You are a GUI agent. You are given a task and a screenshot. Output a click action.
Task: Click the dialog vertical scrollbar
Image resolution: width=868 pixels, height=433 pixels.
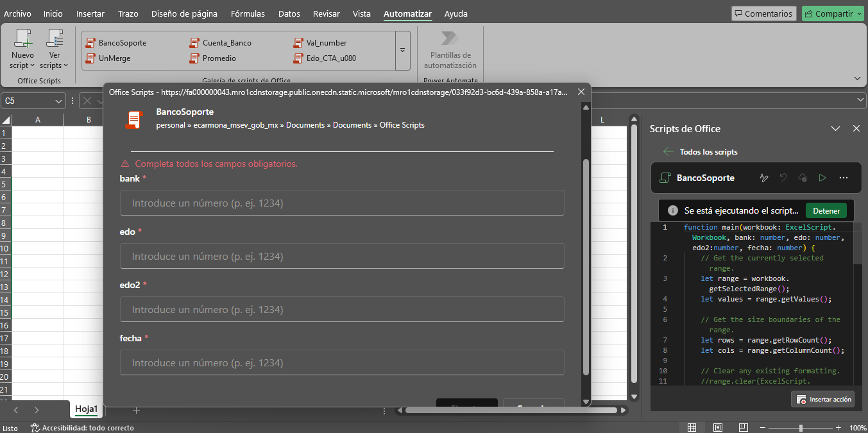tap(586, 266)
